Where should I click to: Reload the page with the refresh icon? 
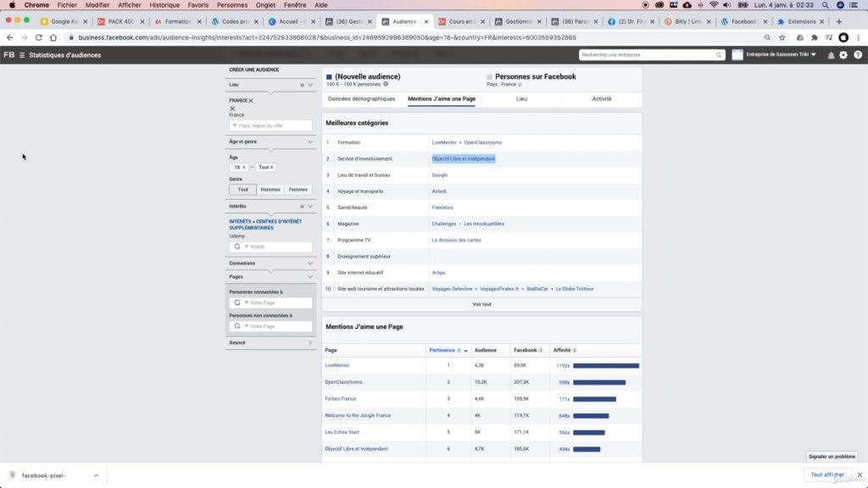[38, 37]
